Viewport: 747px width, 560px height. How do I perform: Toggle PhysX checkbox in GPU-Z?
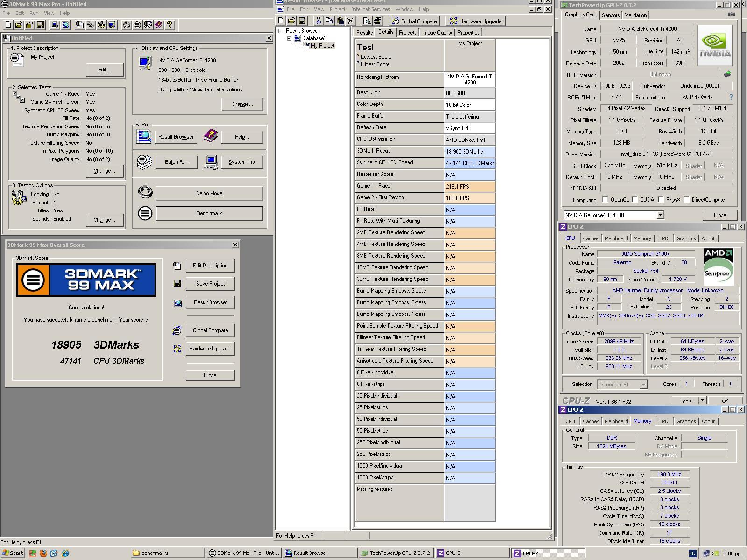pyautogui.click(x=661, y=200)
